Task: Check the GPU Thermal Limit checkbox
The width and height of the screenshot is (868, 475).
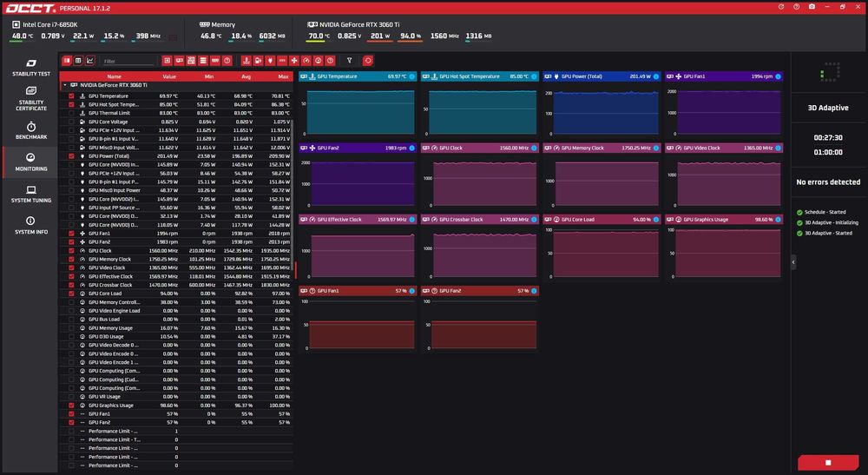Action: tap(71, 113)
